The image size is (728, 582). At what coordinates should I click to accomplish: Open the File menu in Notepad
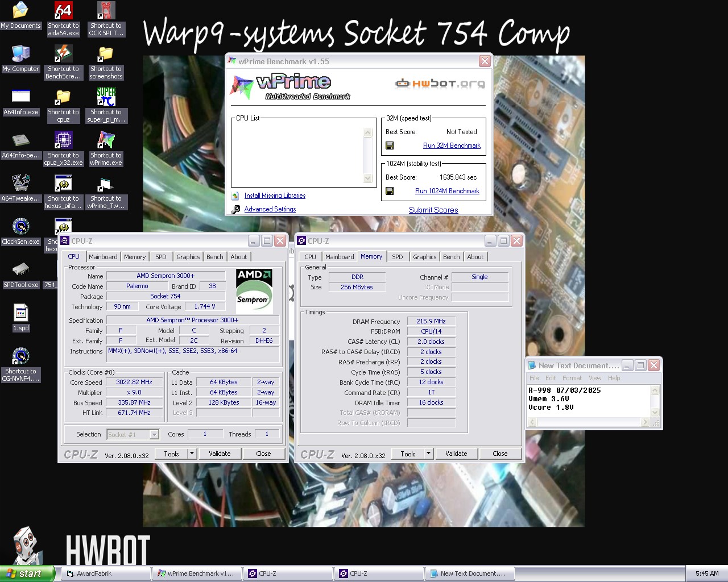pyautogui.click(x=534, y=378)
